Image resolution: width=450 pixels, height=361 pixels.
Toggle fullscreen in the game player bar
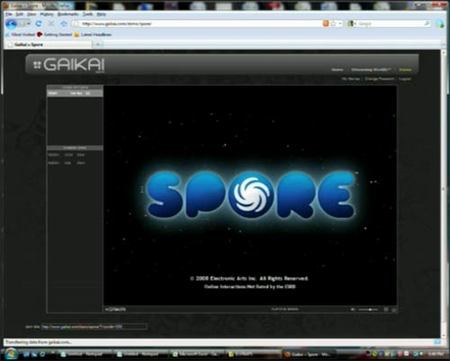pyautogui.click(x=386, y=309)
